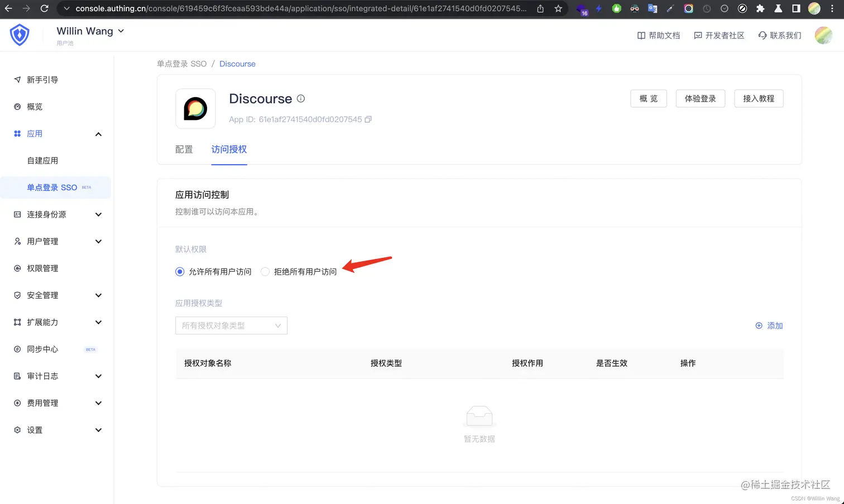844x504 pixels.
Task: Switch to the 配置 tab
Action: tap(184, 149)
